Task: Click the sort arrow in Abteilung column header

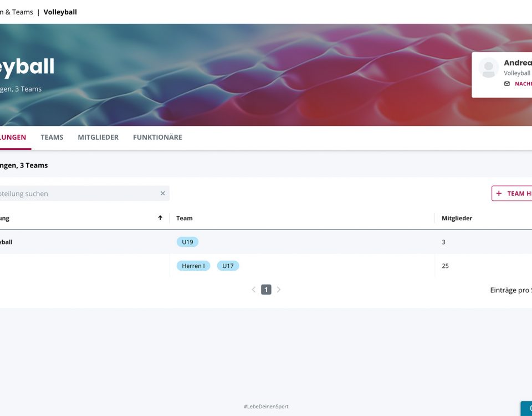Action: pos(160,218)
